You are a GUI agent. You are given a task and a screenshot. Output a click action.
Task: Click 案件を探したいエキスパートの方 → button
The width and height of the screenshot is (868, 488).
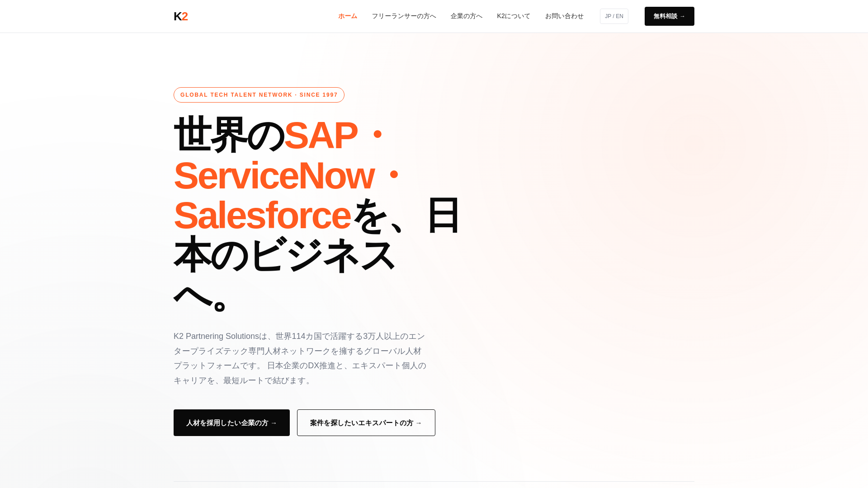(366, 423)
